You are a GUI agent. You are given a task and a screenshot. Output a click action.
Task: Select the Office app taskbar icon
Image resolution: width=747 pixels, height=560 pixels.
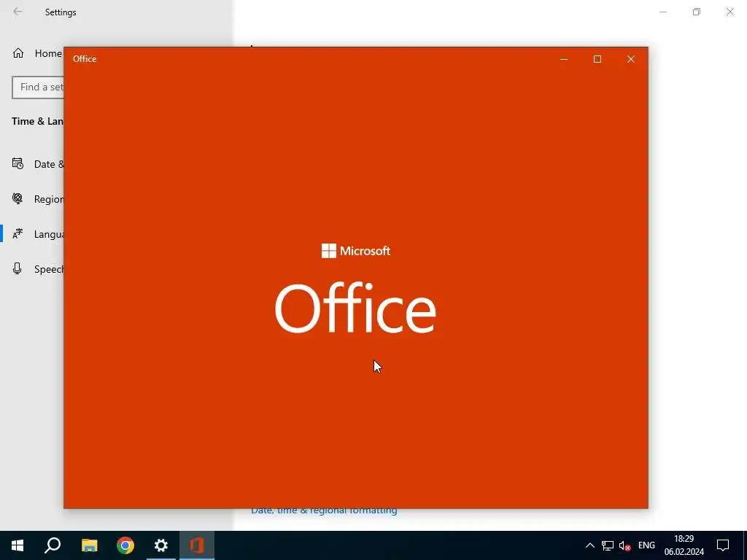[x=197, y=545]
